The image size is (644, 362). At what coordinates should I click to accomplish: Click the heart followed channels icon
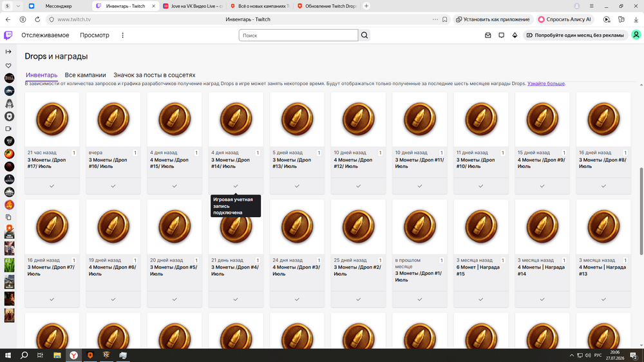click(8, 66)
